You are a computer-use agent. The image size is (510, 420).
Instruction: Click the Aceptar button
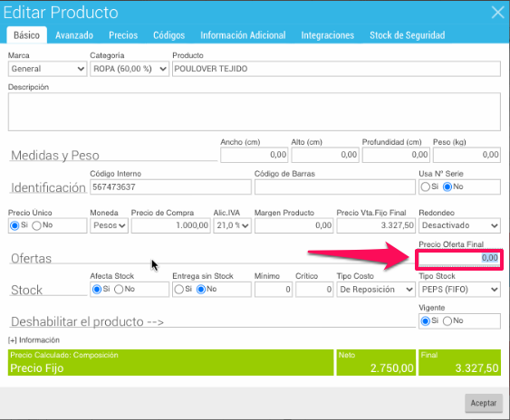click(x=484, y=403)
